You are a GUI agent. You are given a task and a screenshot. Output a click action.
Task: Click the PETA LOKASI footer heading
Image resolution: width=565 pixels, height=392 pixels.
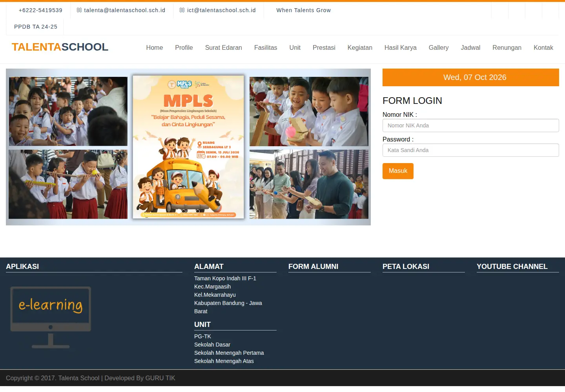(x=406, y=267)
